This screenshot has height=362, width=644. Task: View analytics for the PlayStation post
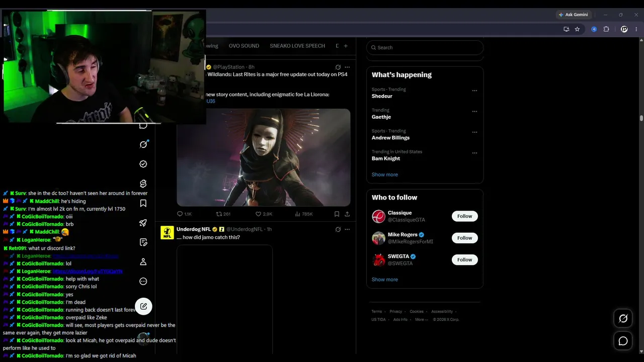coord(304,214)
